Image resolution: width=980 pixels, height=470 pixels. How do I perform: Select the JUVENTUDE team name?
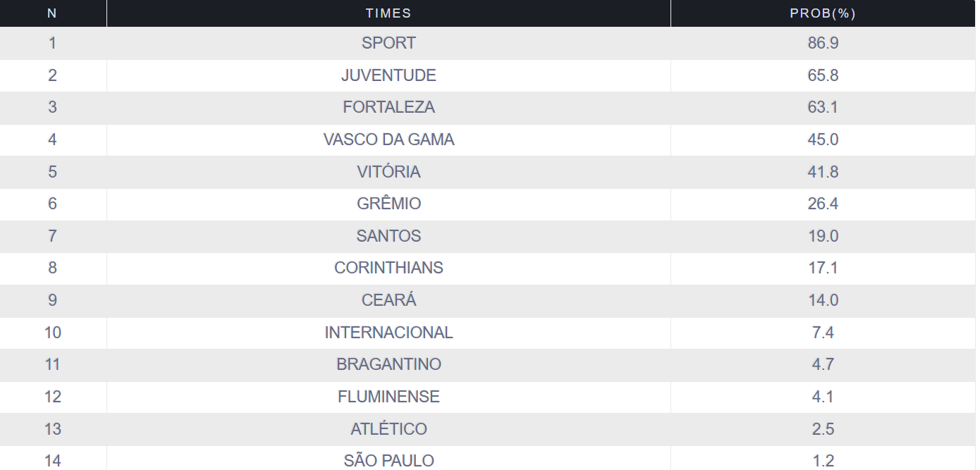[388, 75]
